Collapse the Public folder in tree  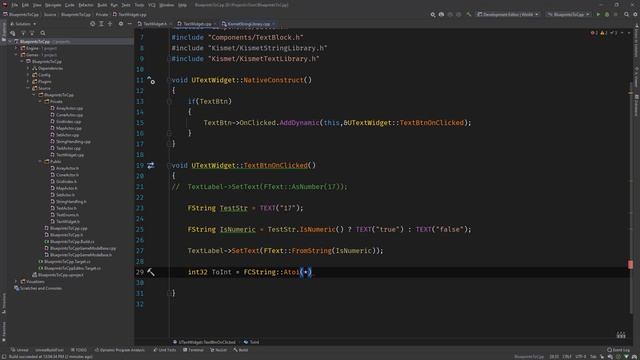tap(40, 162)
